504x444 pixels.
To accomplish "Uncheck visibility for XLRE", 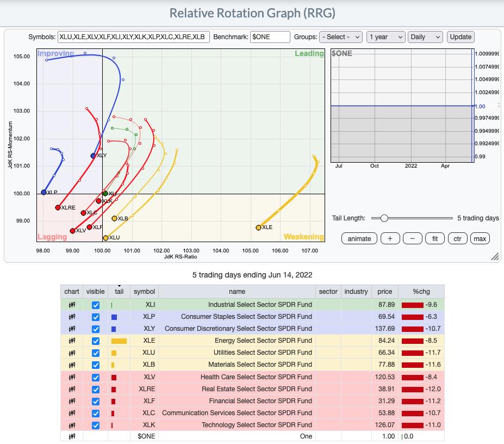I will pyautogui.click(x=96, y=390).
